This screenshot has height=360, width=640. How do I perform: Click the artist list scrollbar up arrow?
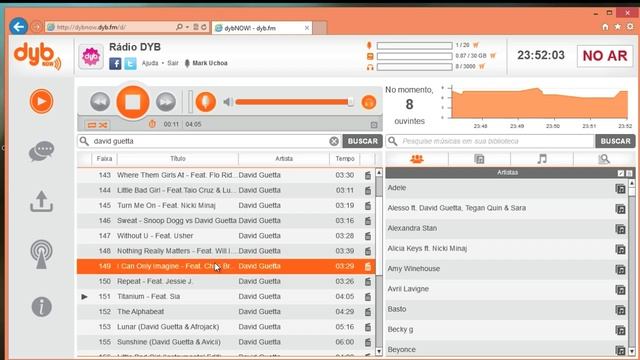(631, 183)
